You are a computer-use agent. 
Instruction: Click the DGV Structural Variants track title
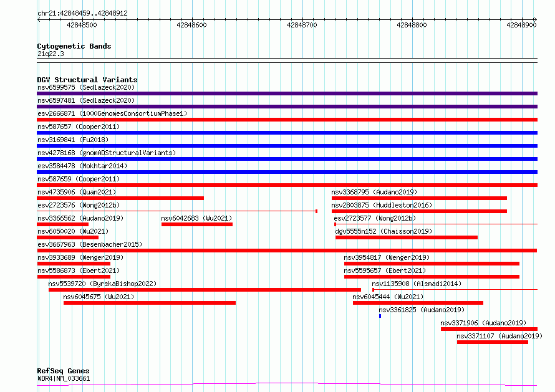(x=87, y=80)
